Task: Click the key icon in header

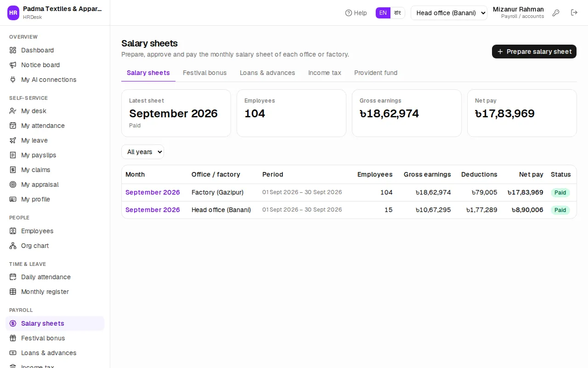Action: point(556,13)
